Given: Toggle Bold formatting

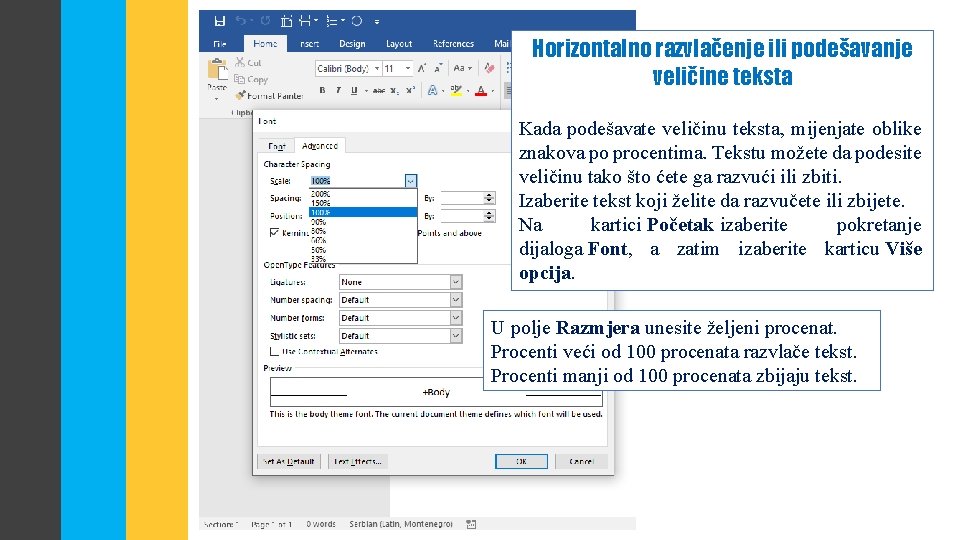Looking at the screenshot, I should (322, 91).
